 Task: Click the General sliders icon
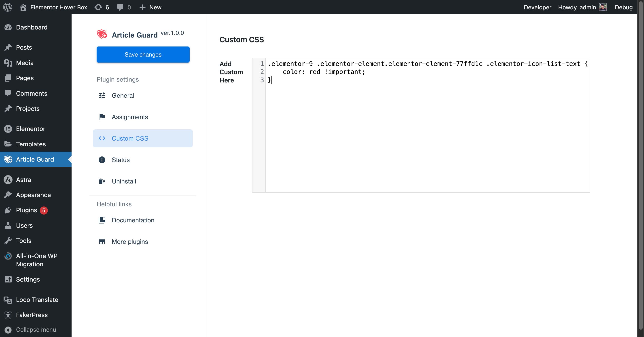coord(102,95)
